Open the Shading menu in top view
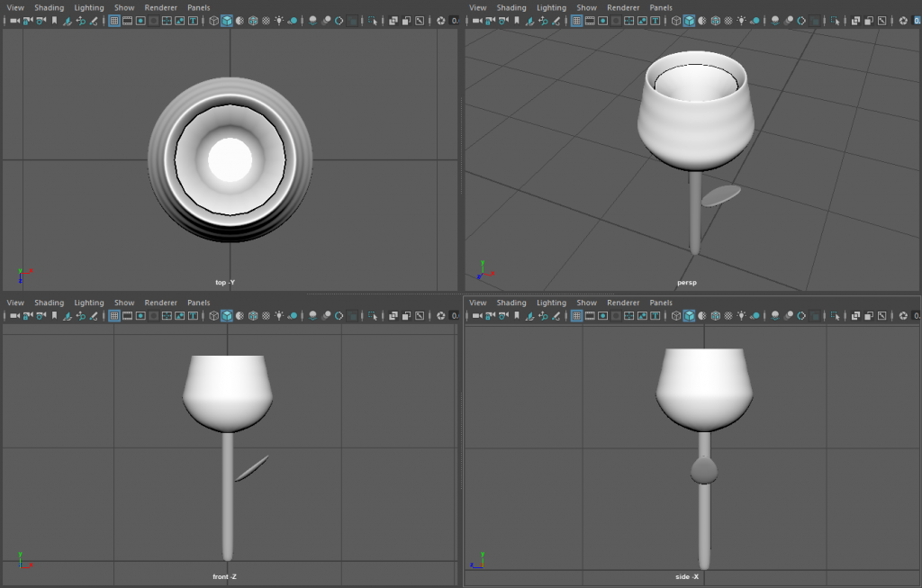922x588 pixels. pyautogui.click(x=49, y=7)
